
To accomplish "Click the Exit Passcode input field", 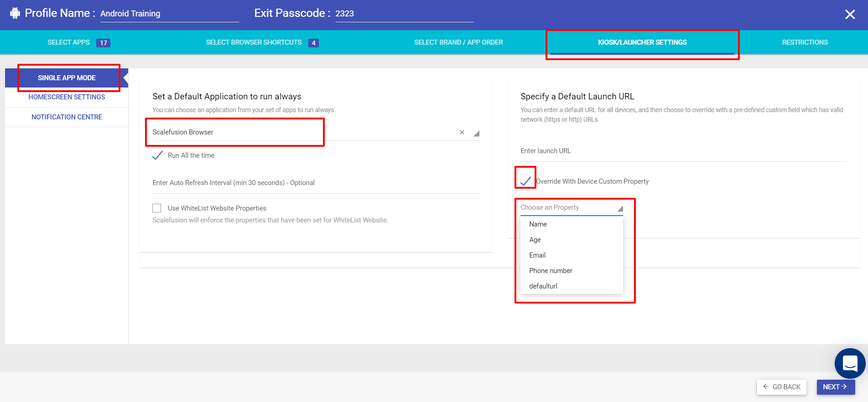I will [x=405, y=14].
